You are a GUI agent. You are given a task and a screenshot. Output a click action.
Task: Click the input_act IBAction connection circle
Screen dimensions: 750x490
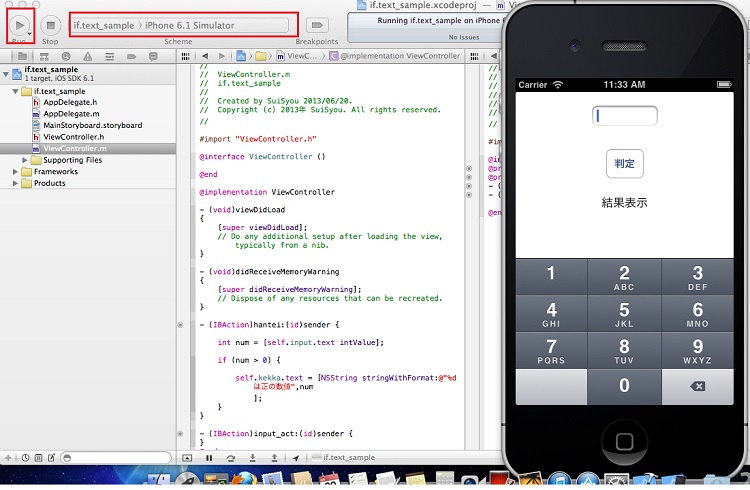tap(180, 434)
